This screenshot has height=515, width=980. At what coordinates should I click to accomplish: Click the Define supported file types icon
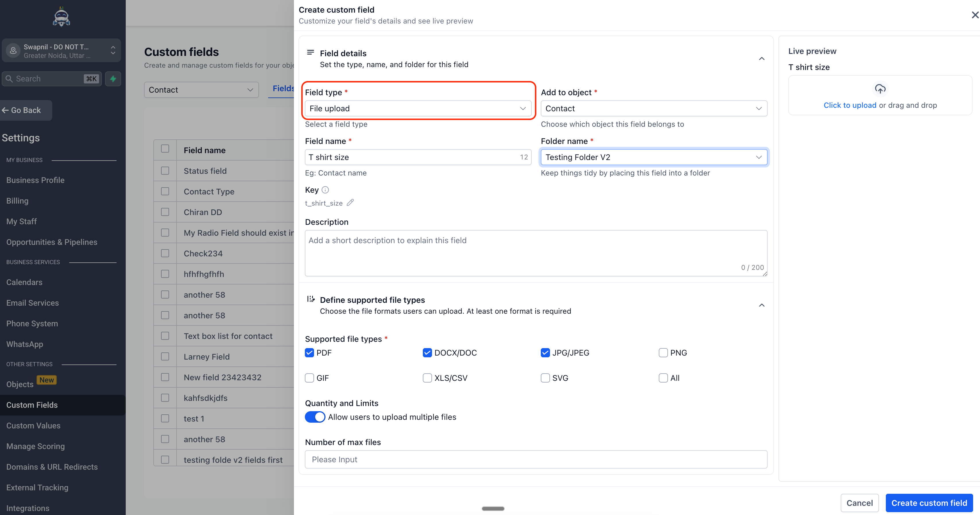[311, 299]
